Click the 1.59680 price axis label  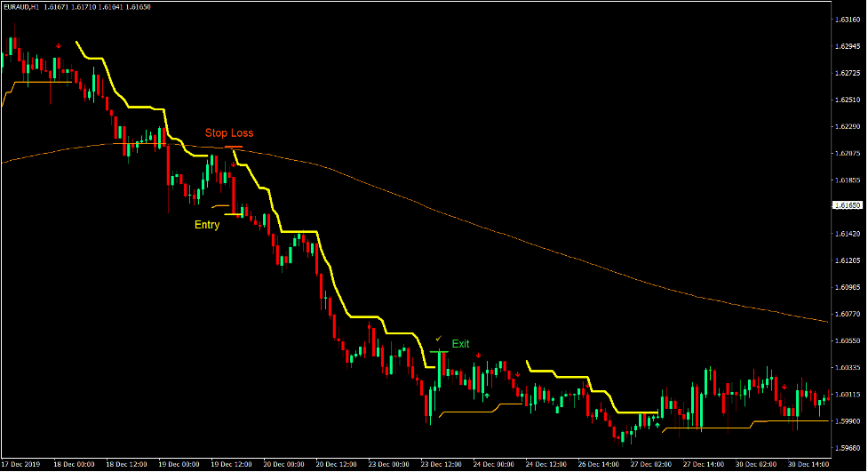pyautogui.click(x=847, y=448)
